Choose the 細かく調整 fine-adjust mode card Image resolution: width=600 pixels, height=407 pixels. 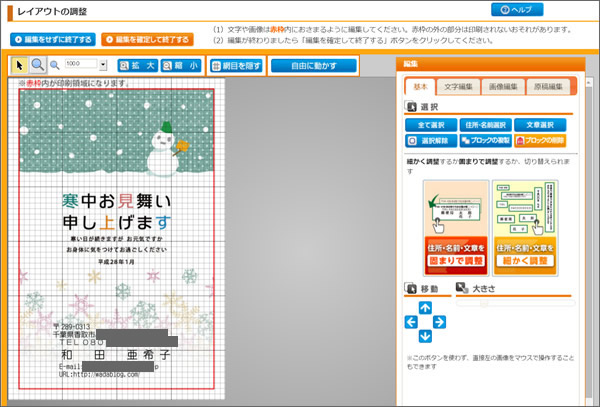coord(525,228)
